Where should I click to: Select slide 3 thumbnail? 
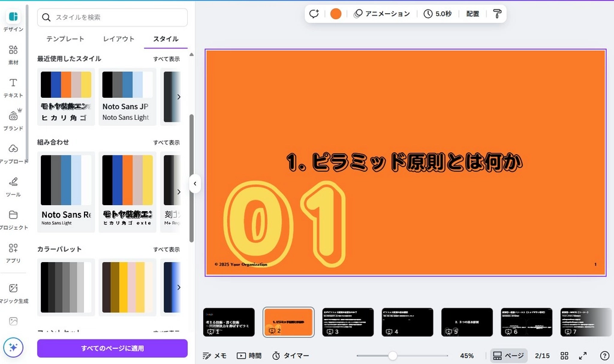pos(348,322)
